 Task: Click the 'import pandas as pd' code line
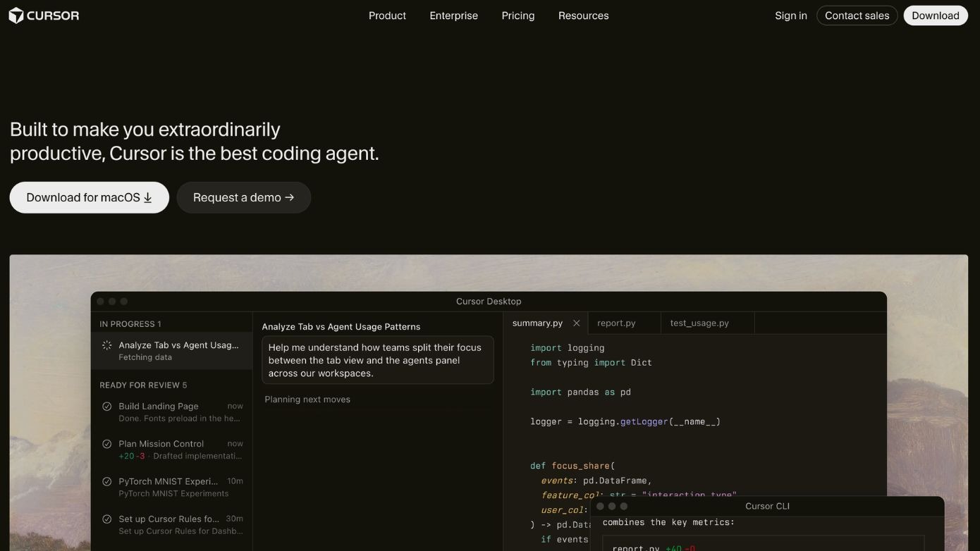click(580, 392)
